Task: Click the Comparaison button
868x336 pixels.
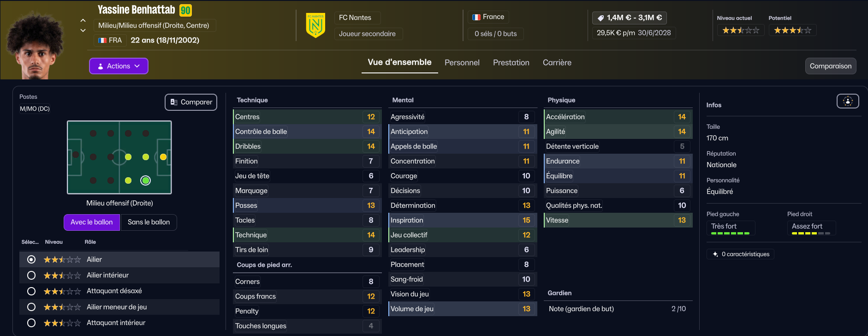Action: coord(830,66)
